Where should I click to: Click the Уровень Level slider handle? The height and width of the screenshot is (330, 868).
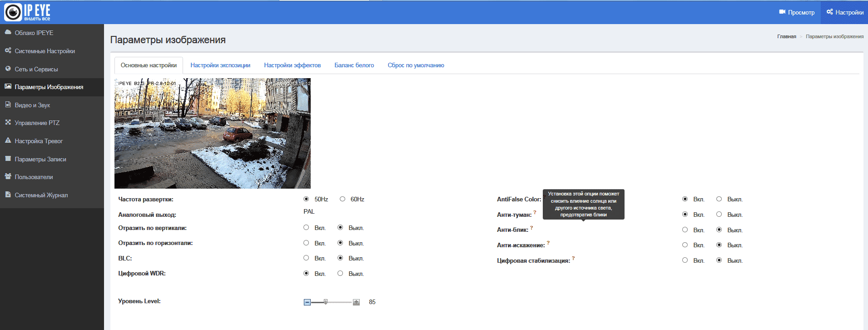[326, 302]
